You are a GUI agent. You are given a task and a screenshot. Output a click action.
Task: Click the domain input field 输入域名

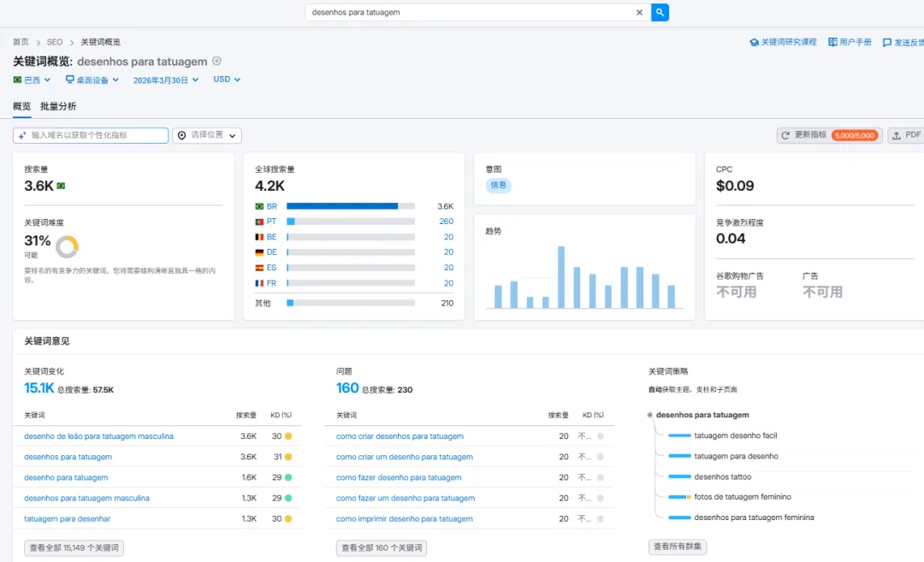pyautogui.click(x=91, y=135)
